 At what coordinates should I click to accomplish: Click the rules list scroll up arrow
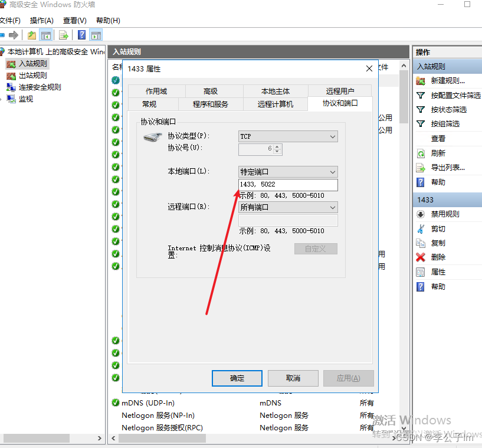point(404,66)
